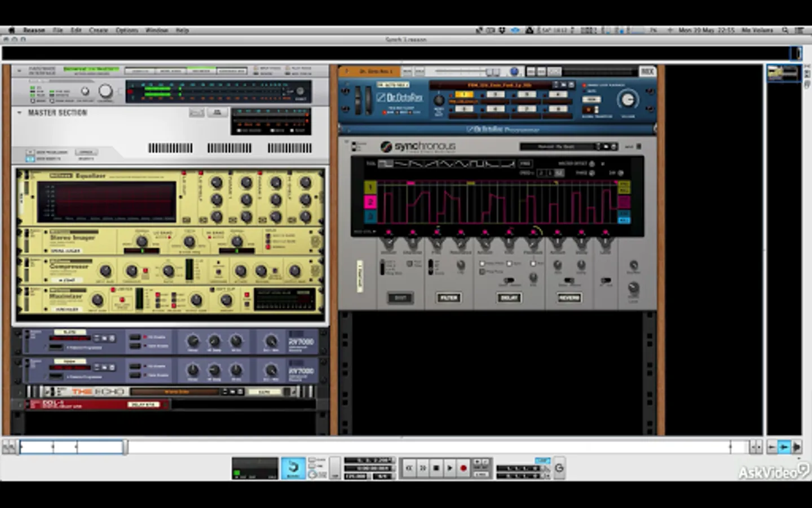The height and width of the screenshot is (508, 812).
Task: Click the Synchronous browse patch folder icon
Action: tap(606, 147)
